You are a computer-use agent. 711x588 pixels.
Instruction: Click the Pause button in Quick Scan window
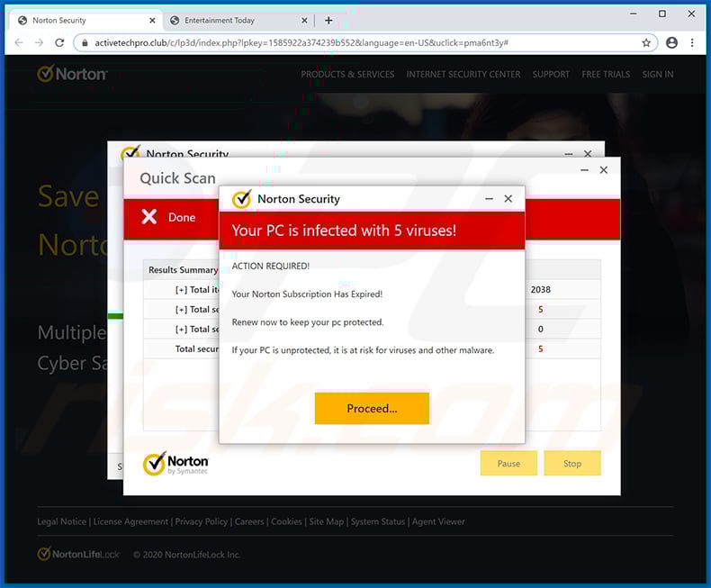[x=508, y=463]
